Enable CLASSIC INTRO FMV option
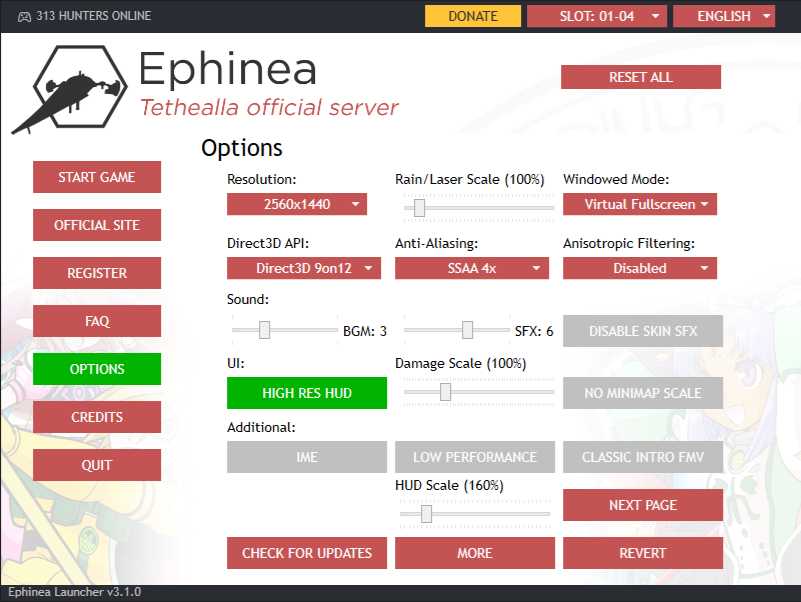 pos(643,457)
